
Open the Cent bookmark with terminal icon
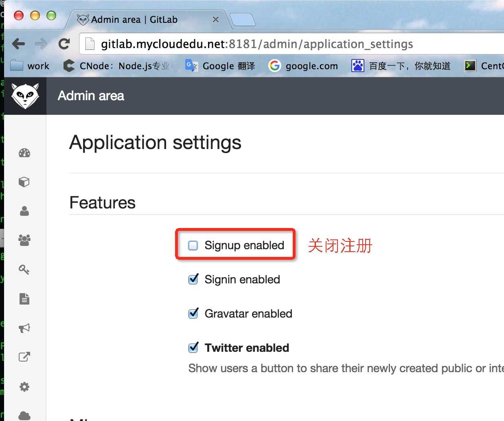click(484, 66)
